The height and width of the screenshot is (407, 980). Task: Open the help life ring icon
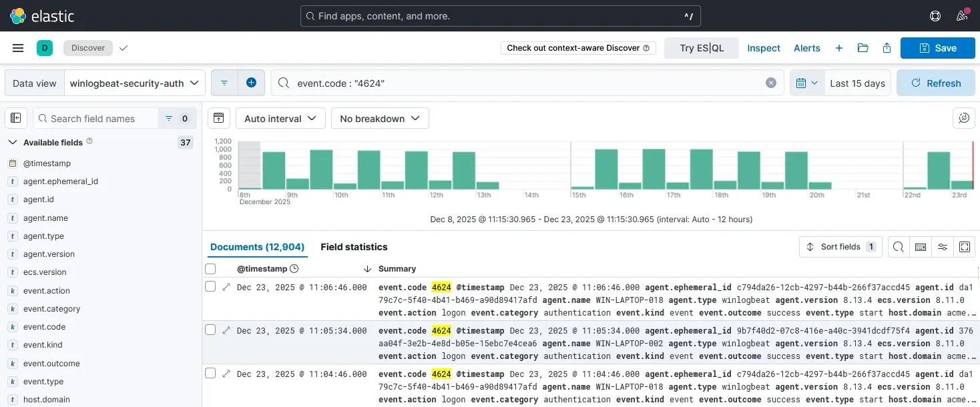[935, 15]
